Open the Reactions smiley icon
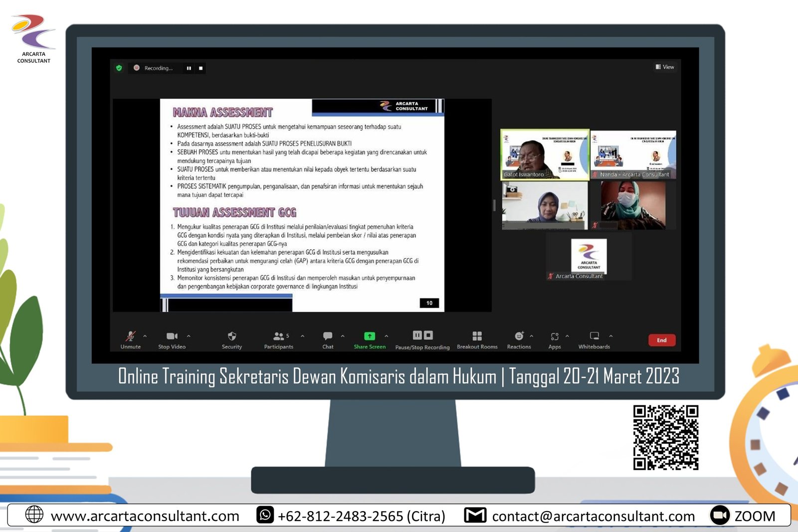 (519, 337)
